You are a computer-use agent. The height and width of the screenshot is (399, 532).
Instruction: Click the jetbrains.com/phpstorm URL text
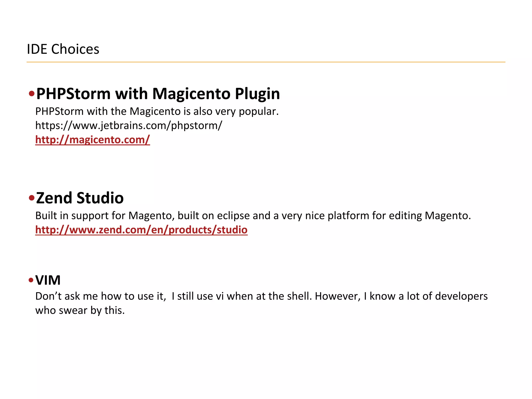coord(129,126)
